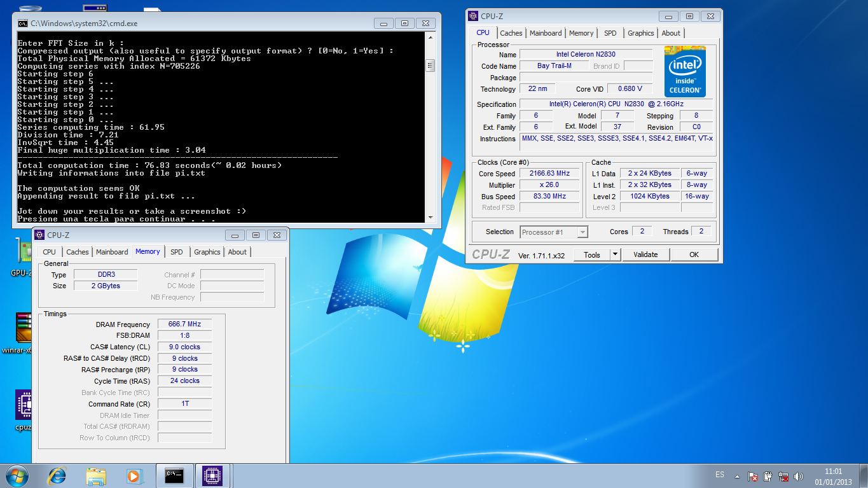Click the CPU-Z Memory window title icon

(39, 235)
